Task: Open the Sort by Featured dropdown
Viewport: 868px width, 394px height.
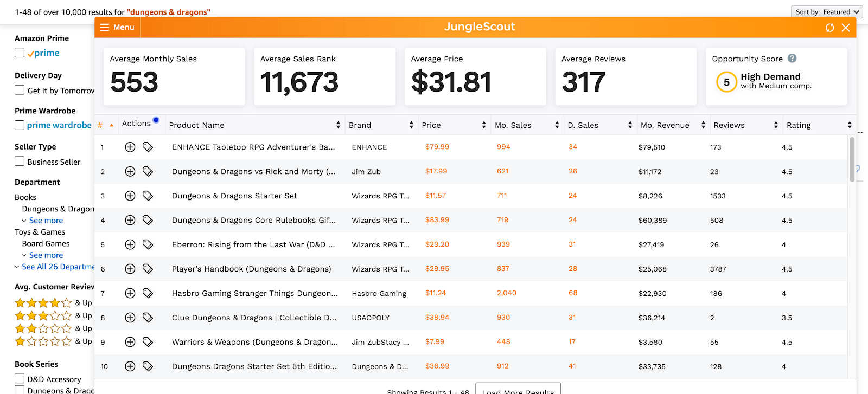Action: click(826, 12)
